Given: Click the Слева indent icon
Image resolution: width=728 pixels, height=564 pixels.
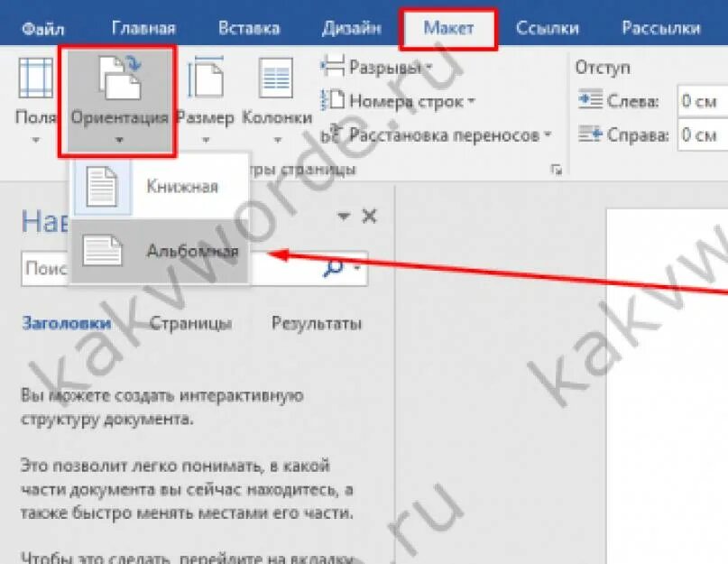Looking at the screenshot, I should coord(590,100).
